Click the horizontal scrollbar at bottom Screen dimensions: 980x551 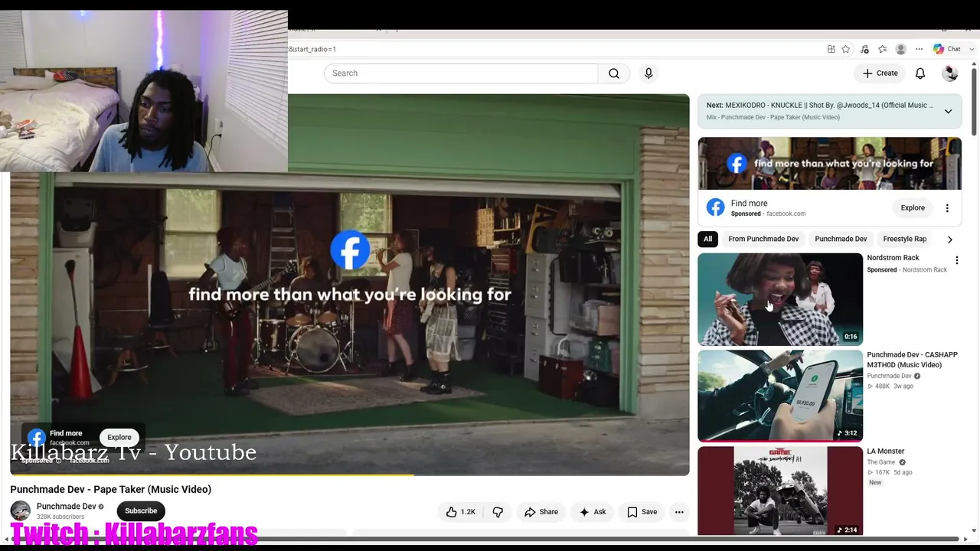485,540
